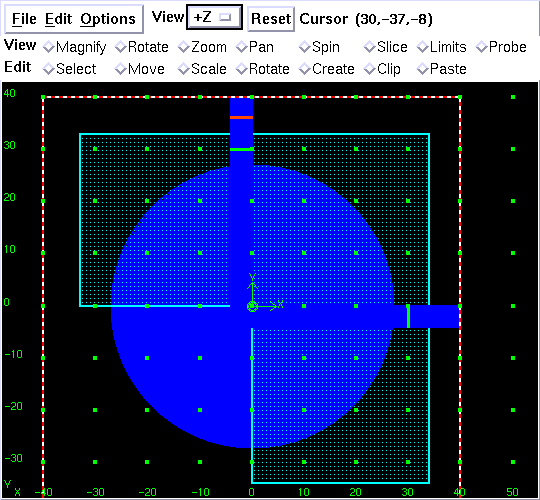Switch to Pan view mode
The height and width of the screenshot is (500, 540).
point(255,47)
